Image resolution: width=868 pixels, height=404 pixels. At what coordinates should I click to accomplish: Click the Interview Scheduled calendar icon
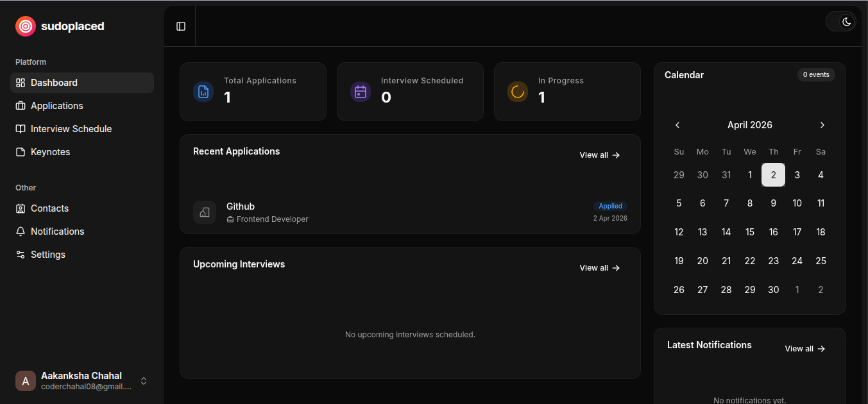361,92
